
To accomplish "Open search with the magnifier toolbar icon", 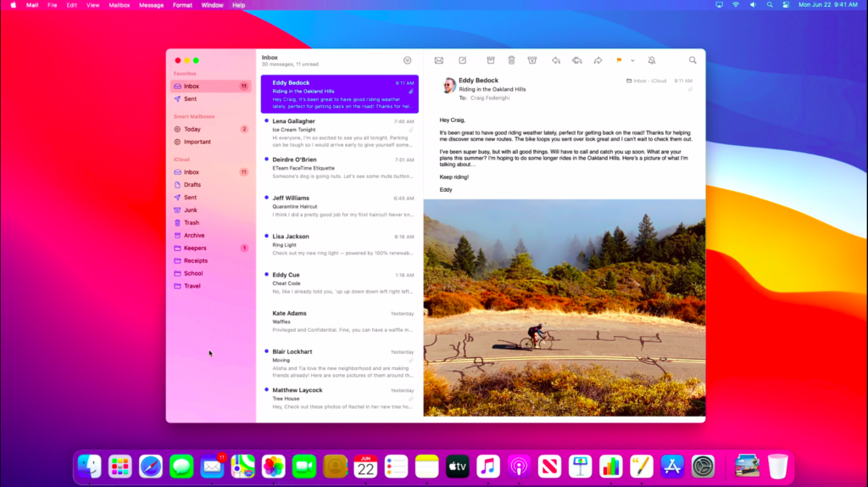I will pyautogui.click(x=693, y=60).
